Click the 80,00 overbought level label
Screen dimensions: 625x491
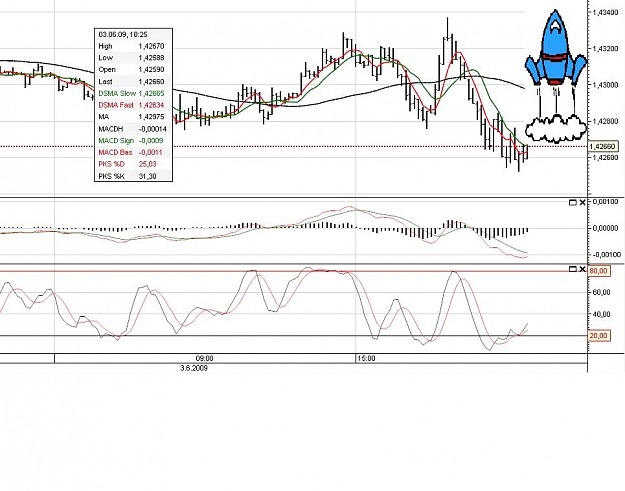pos(599,271)
